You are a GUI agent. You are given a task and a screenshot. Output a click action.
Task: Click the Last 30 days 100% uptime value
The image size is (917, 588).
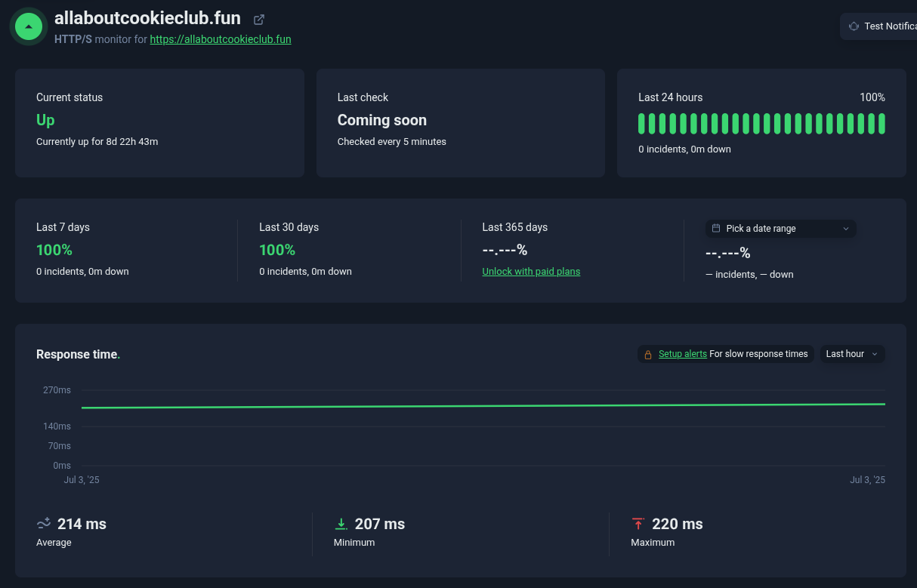pyautogui.click(x=277, y=250)
